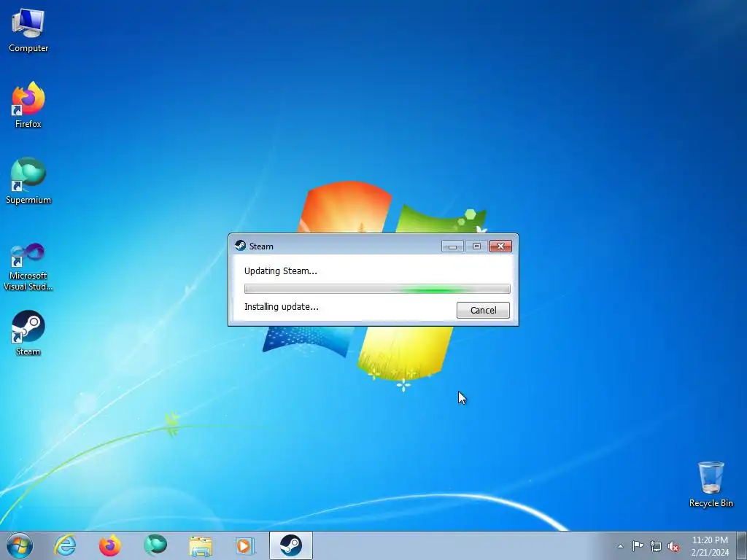Click the 'Installing update...' status text
This screenshot has width=747, height=560.
tap(282, 307)
